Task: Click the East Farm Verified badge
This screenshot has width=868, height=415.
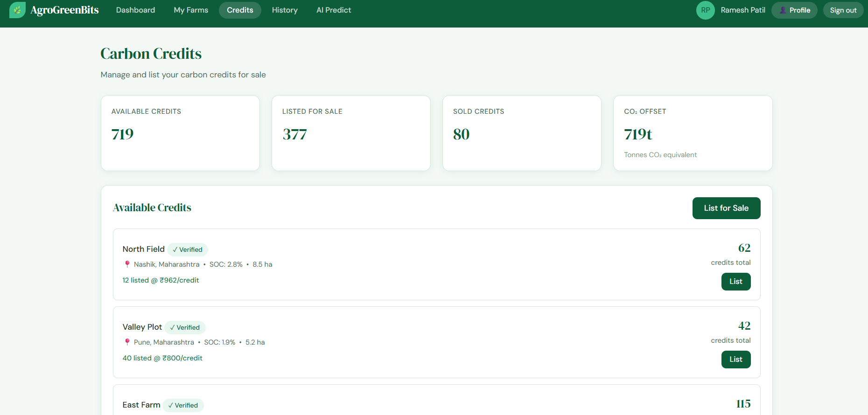Action: point(183,405)
